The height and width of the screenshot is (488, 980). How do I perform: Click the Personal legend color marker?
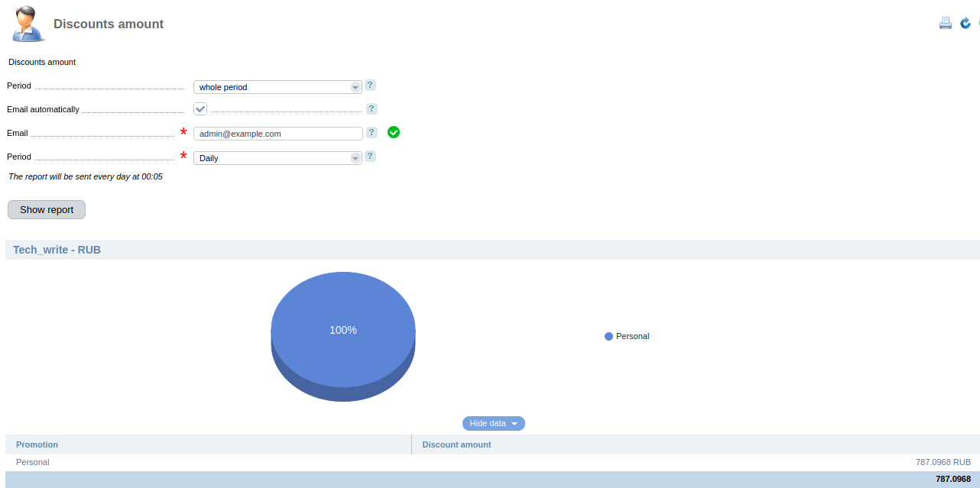(x=608, y=336)
